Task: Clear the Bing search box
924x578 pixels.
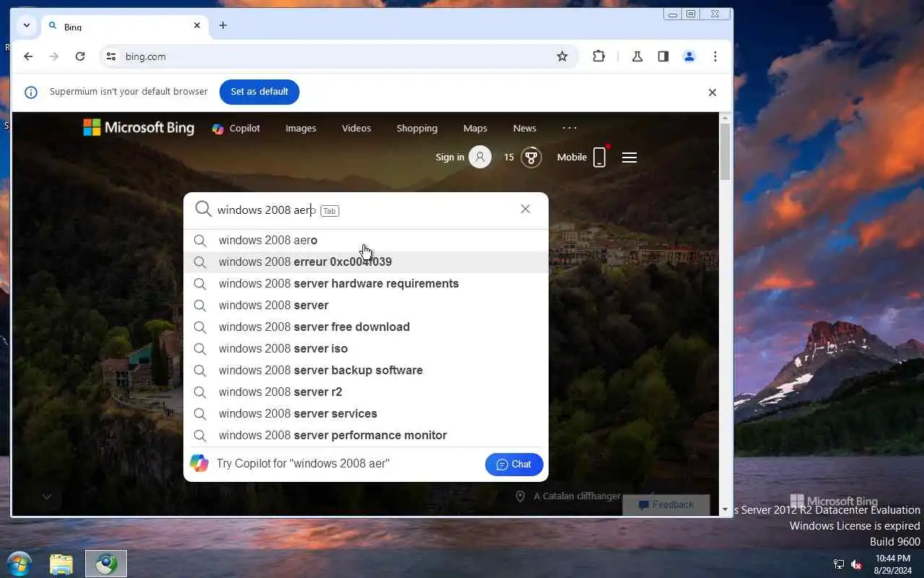Action: point(526,209)
